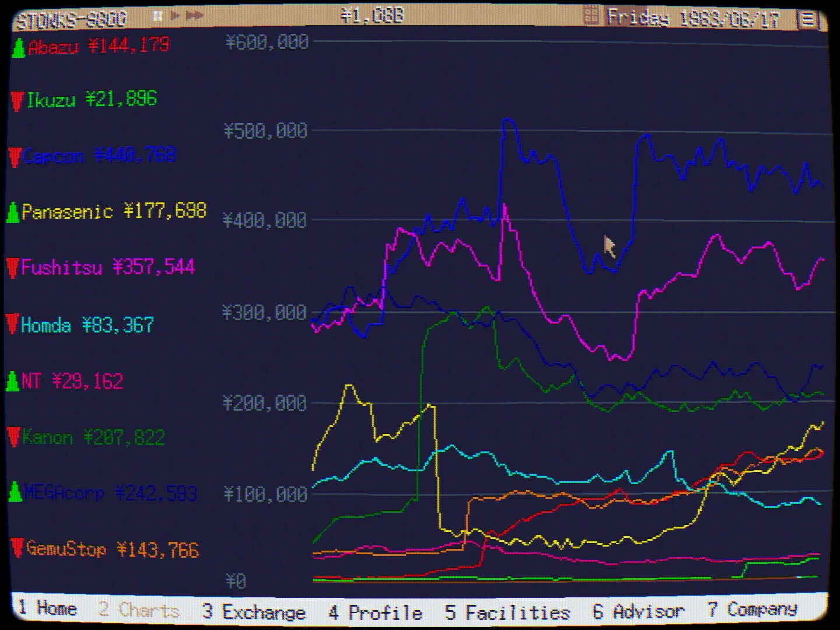Screen dimensions: 840x630
Task: Open the 3 Exchange tab
Action: pos(254,612)
